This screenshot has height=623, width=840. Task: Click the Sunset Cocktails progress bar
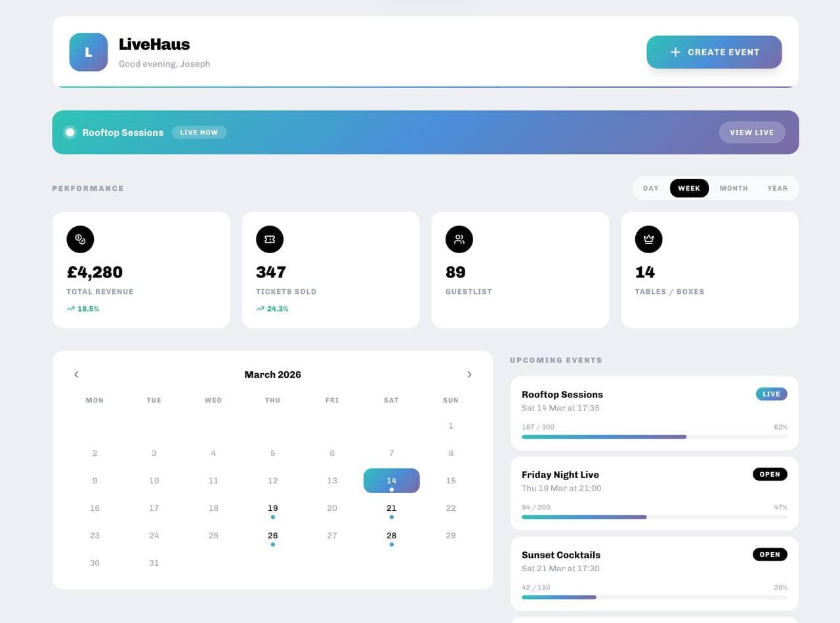click(654, 597)
